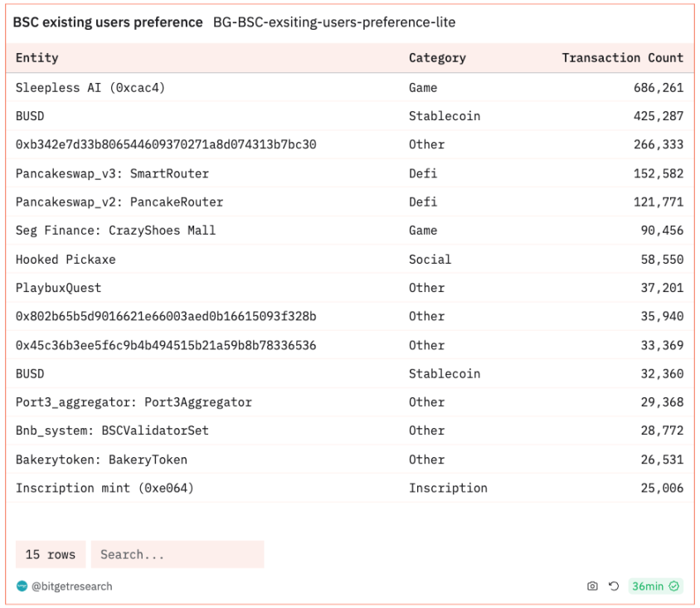Click the 0xb342e7d33b80 address cell
Image resolution: width=700 pixels, height=608 pixels.
click(x=166, y=144)
